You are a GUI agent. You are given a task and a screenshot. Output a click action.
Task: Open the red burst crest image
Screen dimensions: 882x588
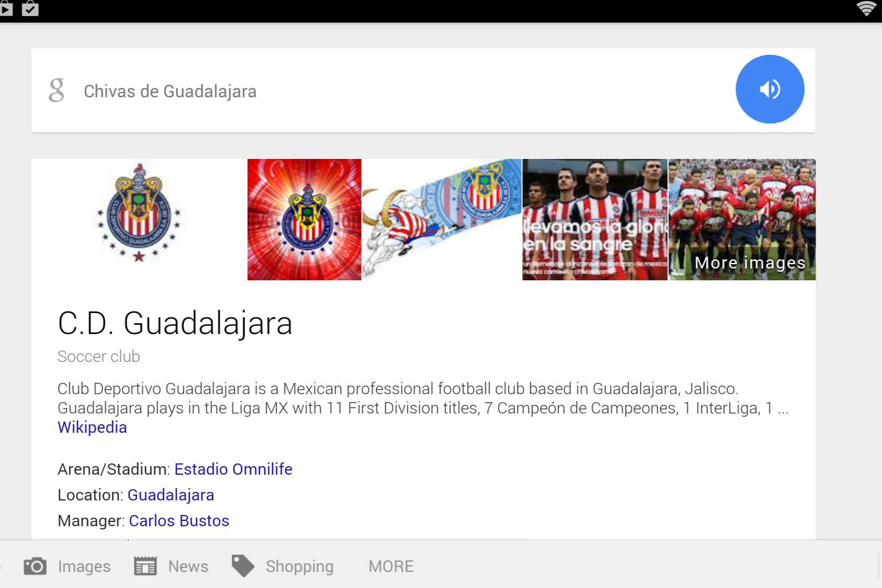[305, 219]
